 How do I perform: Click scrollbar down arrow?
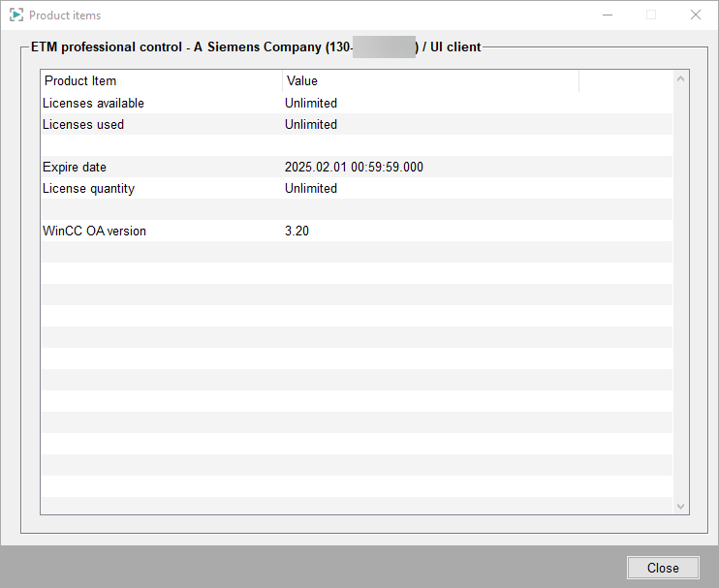click(680, 506)
